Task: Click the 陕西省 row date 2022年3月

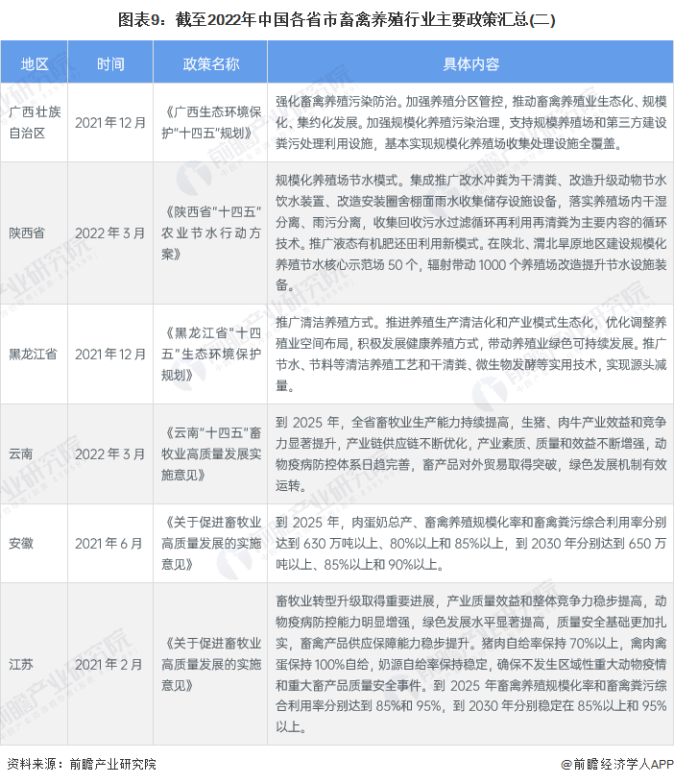Action: click(x=110, y=232)
